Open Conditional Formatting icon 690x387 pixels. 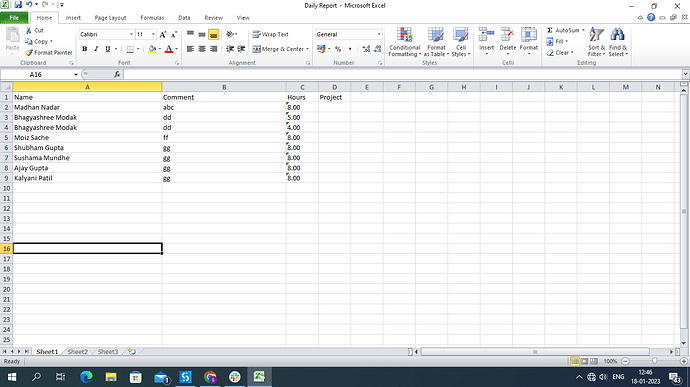pyautogui.click(x=404, y=34)
